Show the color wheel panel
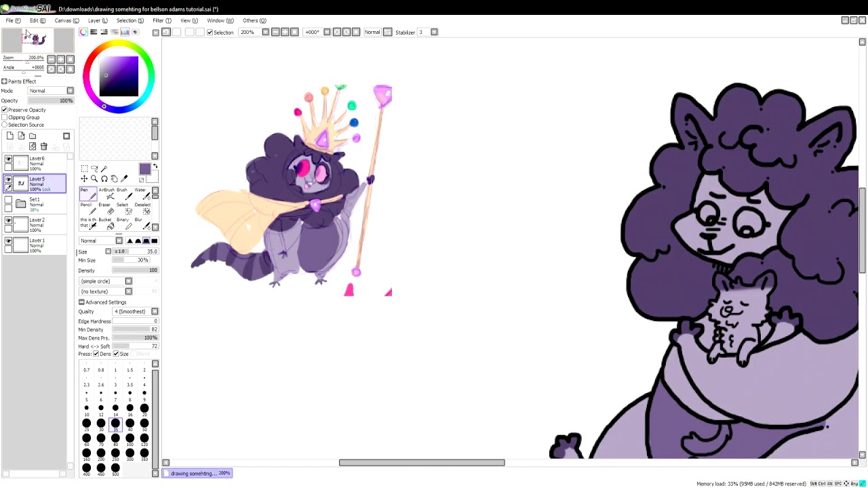The image size is (868, 488). coord(83,32)
